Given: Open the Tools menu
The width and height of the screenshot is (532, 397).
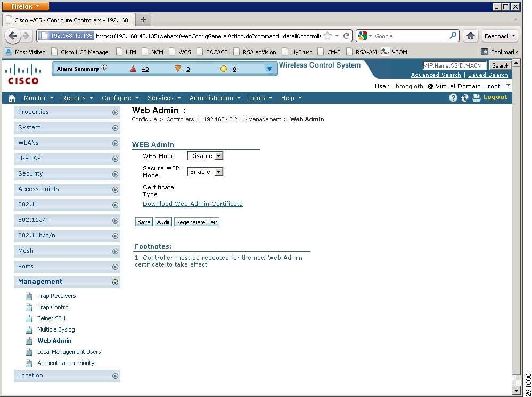Looking at the screenshot, I should coord(260,98).
